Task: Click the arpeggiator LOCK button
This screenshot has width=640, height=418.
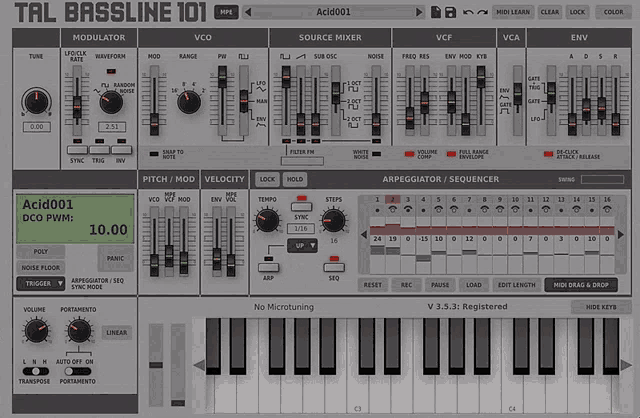Action: pos(267,179)
